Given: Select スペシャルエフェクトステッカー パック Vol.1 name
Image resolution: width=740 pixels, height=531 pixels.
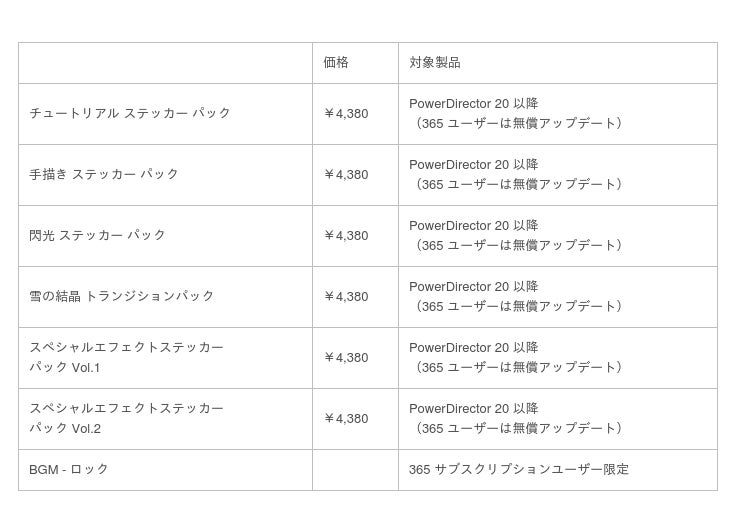Looking at the screenshot, I should point(126,358).
